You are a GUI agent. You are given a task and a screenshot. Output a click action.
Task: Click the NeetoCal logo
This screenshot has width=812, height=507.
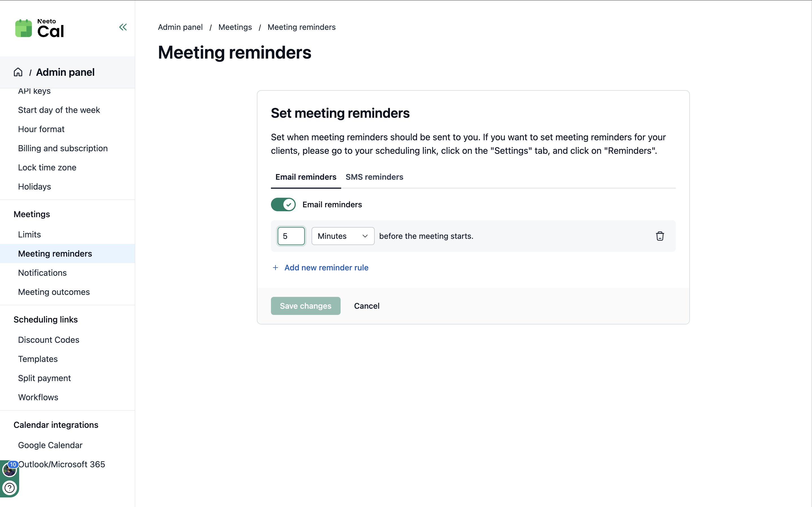[x=39, y=28]
